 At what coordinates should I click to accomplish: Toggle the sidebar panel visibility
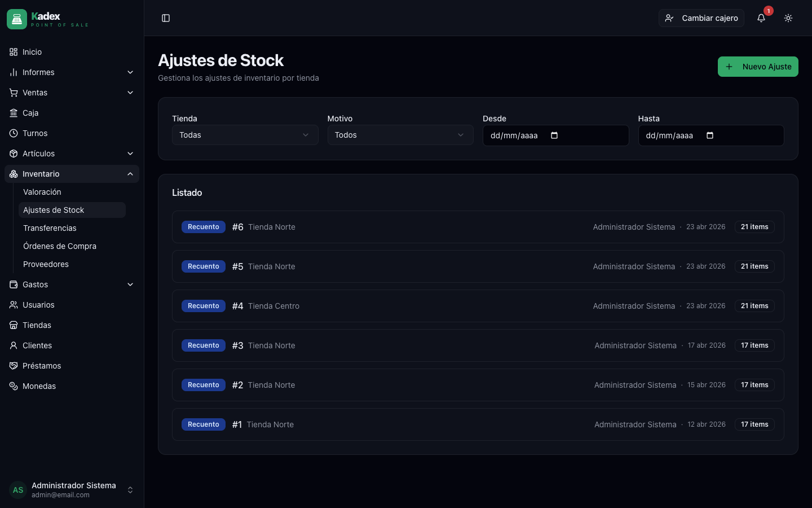click(166, 18)
